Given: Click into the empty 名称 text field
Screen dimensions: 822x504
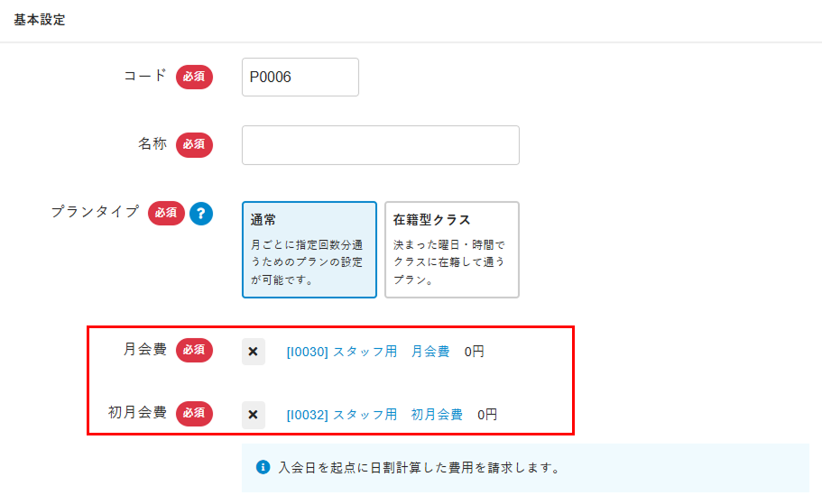Looking at the screenshot, I should point(380,145).
